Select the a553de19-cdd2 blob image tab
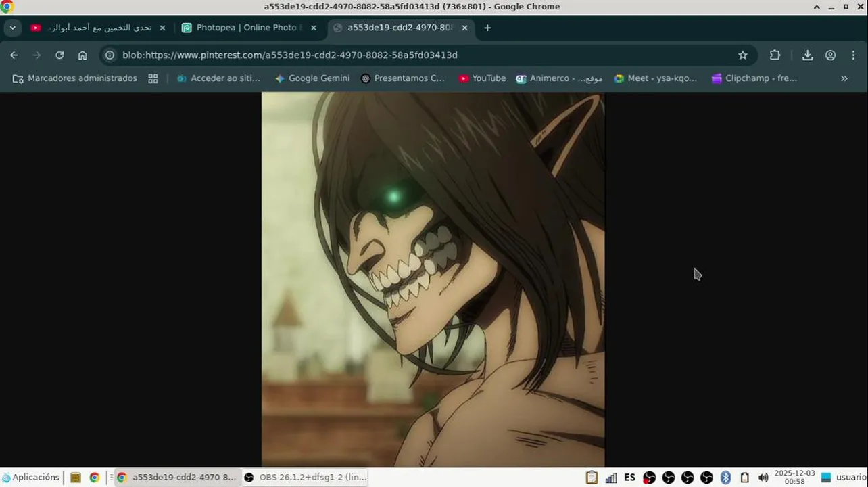 click(x=399, y=28)
